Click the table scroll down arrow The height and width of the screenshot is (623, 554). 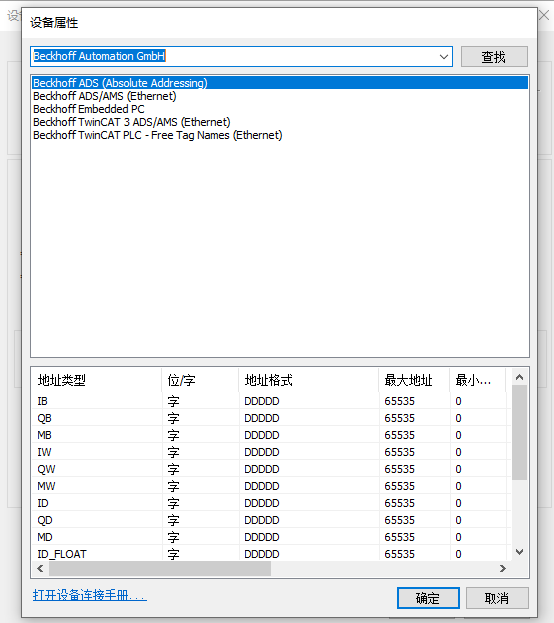click(x=519, y=552)
